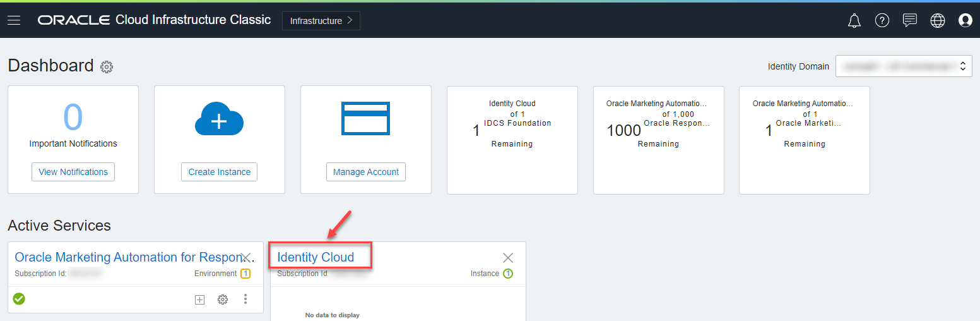The width and height of the screenshot is (980, 321).
Task: Click the Oracle Cloud Infrastructure Classic logo
Action: pos(154,20)
